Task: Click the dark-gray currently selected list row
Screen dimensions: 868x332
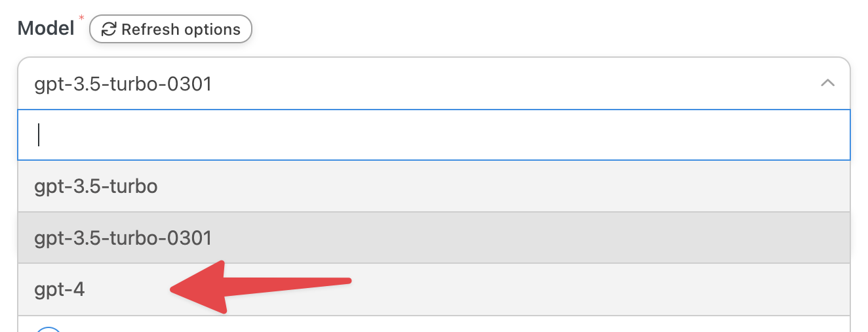Action: tap(434, 238)
